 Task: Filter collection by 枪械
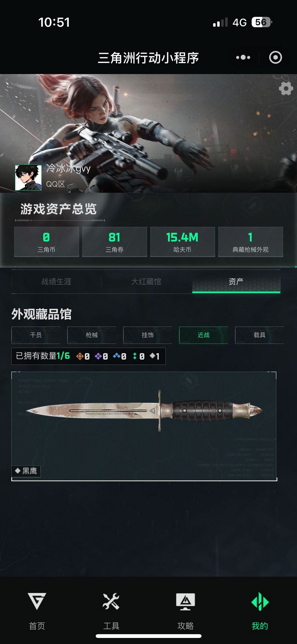pos(92,335)
